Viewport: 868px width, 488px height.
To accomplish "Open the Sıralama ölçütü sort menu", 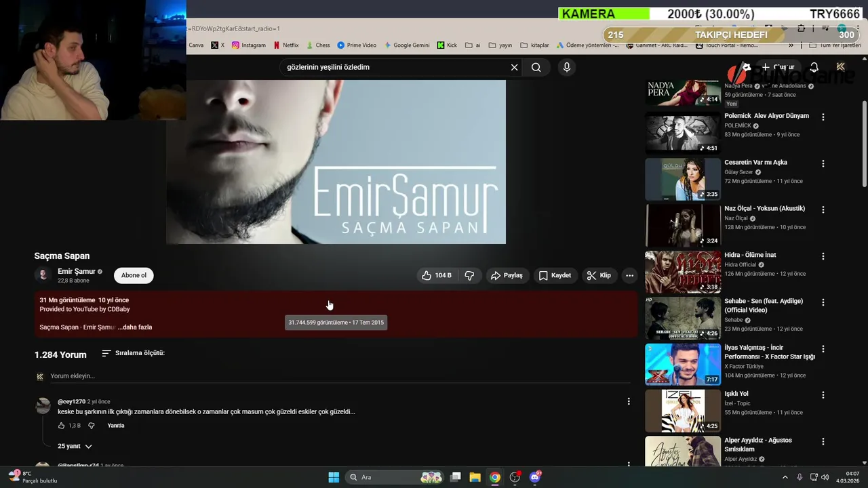I will (x=134, y=353).
